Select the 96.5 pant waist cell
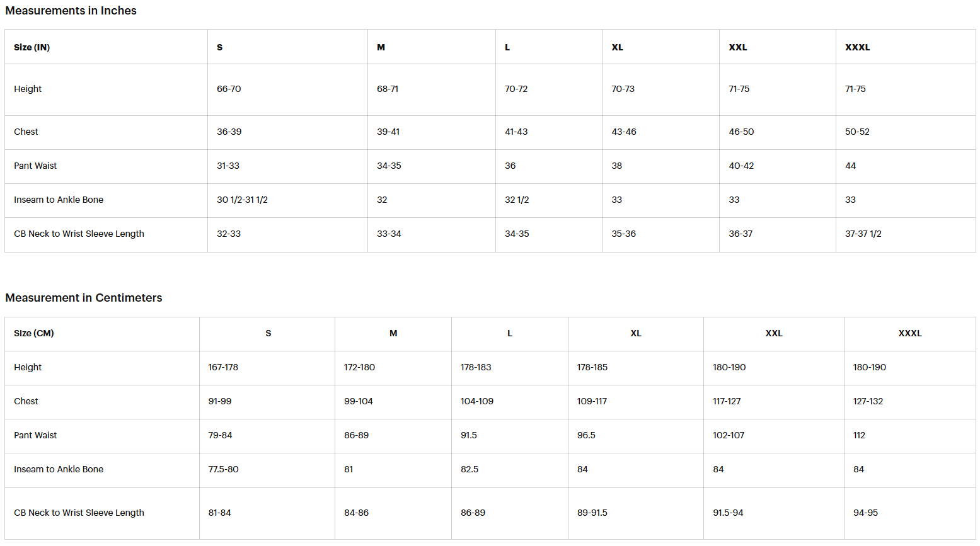This screenshot has height=546, width=980. coord(636,436)
